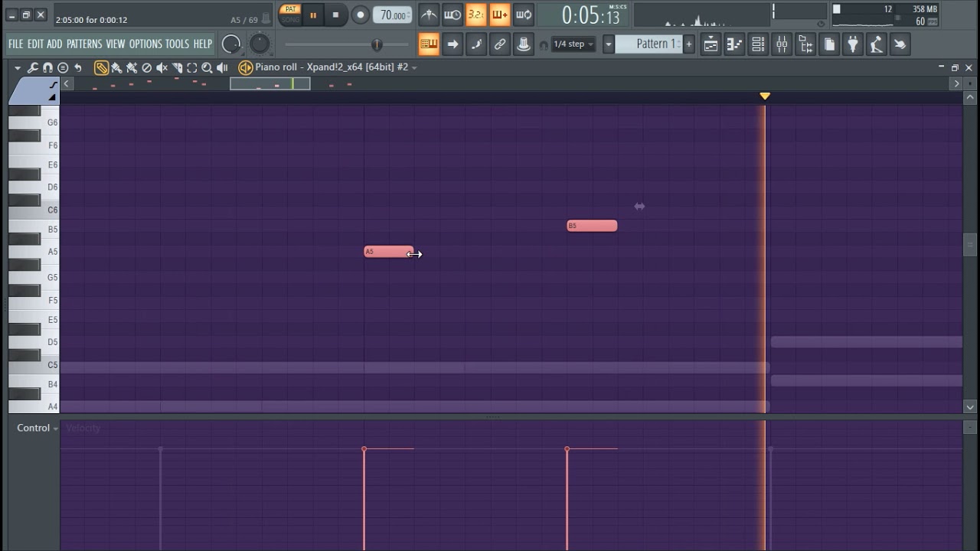The width and height of the screenshot is (980, 551).
Task: Choose the Select marquee tool
Action: point(192,67)
